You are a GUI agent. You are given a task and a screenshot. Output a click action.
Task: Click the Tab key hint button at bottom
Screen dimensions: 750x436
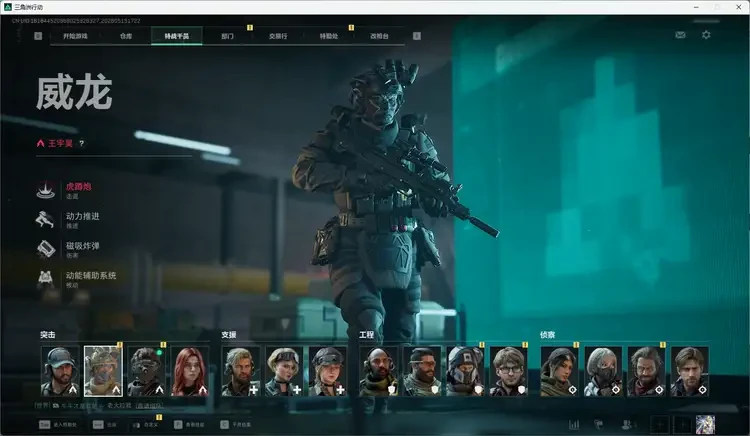pos(58,425)
